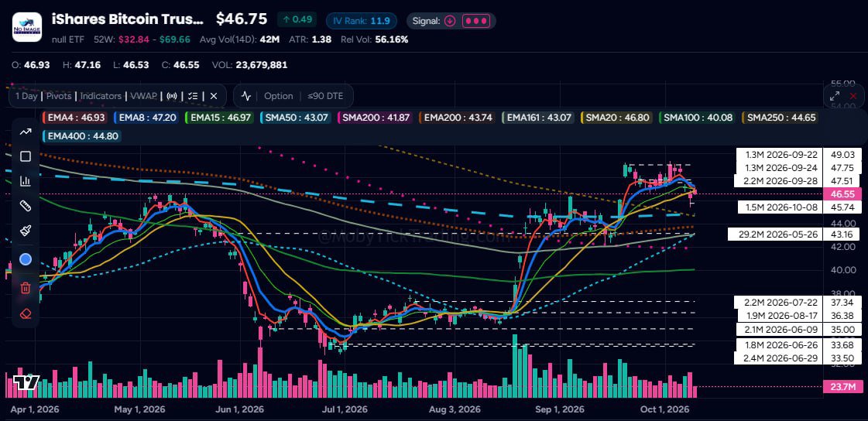Click the red trash delete drawings icon
The height and width of the screenshot is (421, 868).
(x=25, y=287)
